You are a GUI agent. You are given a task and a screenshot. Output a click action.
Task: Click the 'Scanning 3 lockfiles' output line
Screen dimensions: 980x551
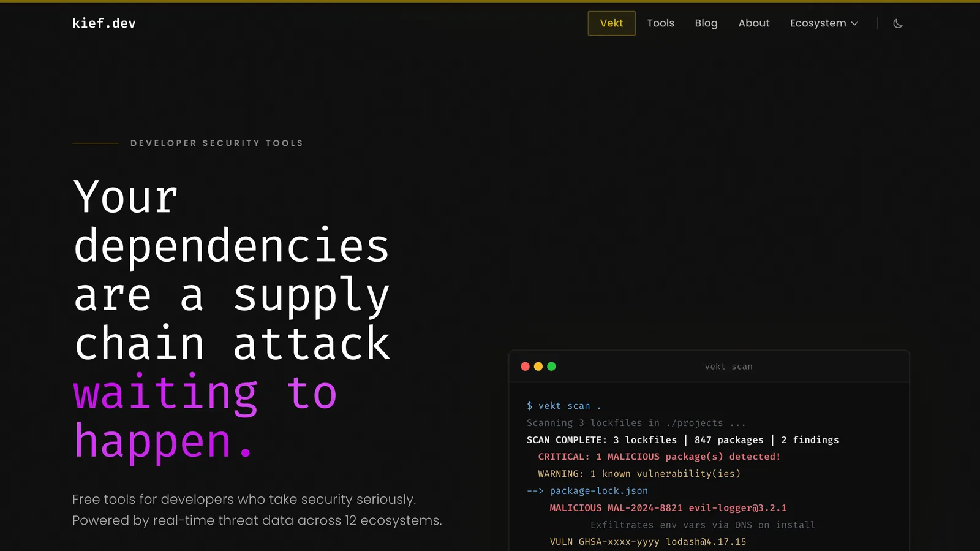pos(636,423)
